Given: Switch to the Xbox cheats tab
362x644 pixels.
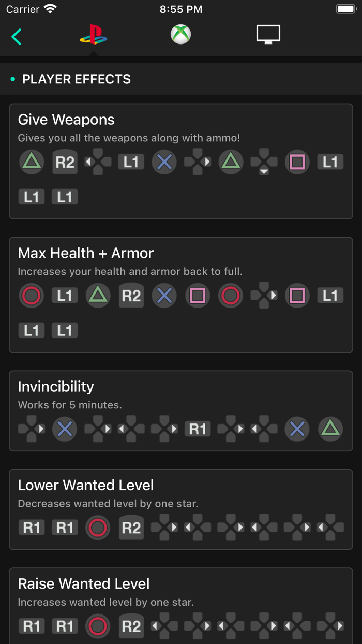Looking at the screenshot, I should pyautogui.click(x=180, y=34).
